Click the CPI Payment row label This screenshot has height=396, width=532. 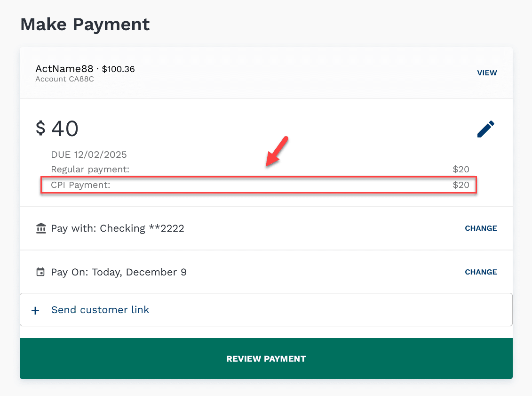pyautogui.click(x=80, y=185)
